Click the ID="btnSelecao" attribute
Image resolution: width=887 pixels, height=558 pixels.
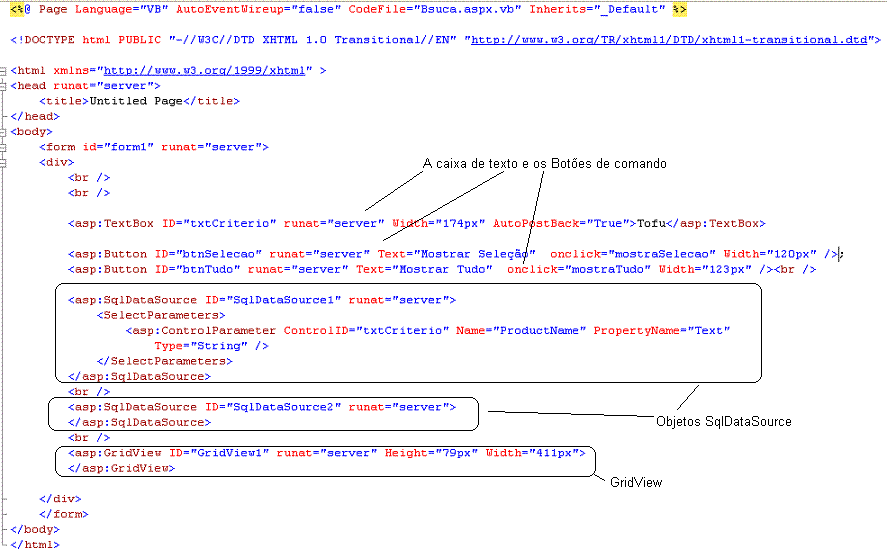click(208, 254)
